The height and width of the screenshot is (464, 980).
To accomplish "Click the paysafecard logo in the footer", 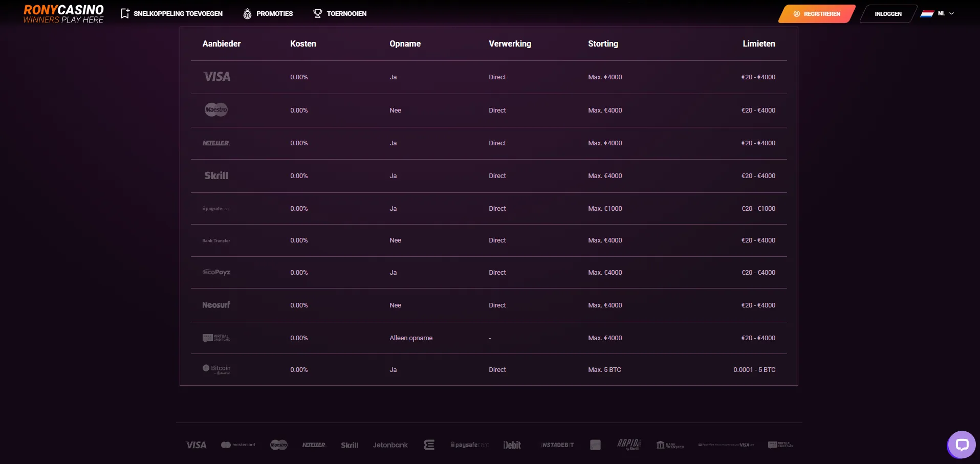I will 470,445.
